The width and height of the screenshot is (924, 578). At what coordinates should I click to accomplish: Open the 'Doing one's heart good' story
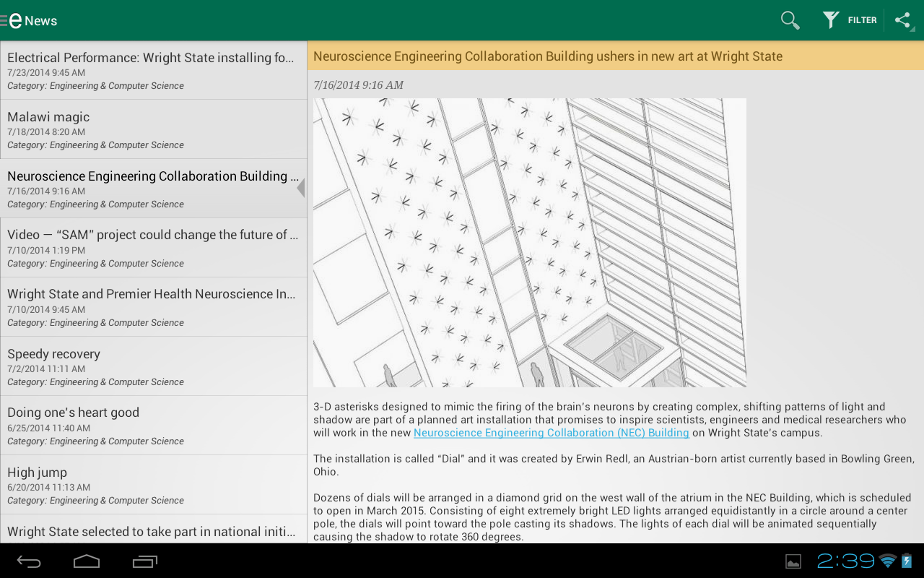[153, 426]
